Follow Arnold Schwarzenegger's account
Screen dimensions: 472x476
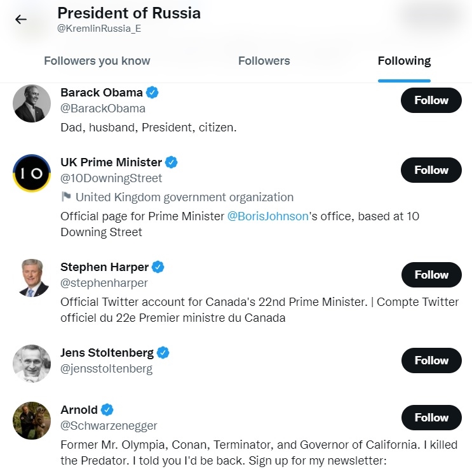tap(431, 418)
